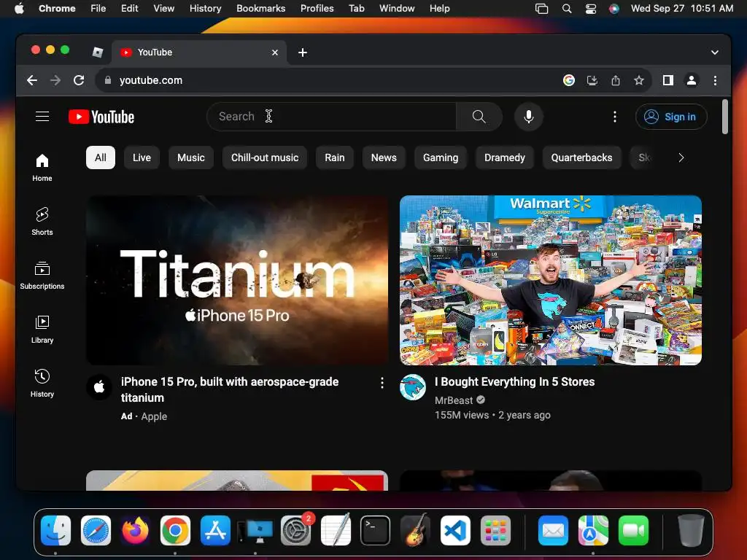
Task: Click the browser back arrow
Action: coord(32,80)
